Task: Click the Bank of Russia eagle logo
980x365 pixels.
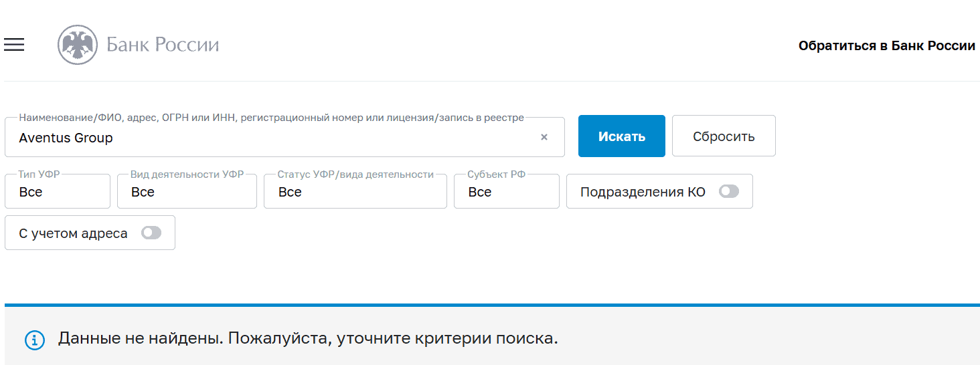Action: pyautogui.click(x=78, y=45)
